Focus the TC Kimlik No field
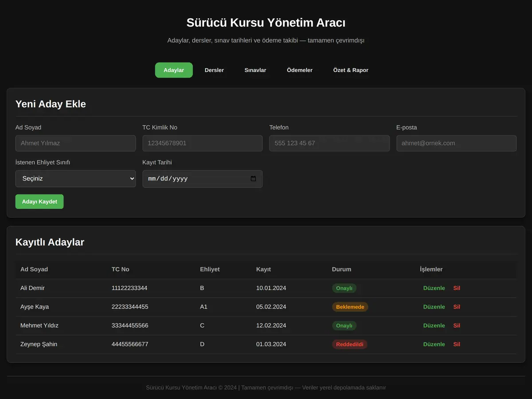Screen dimensions: 532x399 pyautogui.click(x=203, y=143)
